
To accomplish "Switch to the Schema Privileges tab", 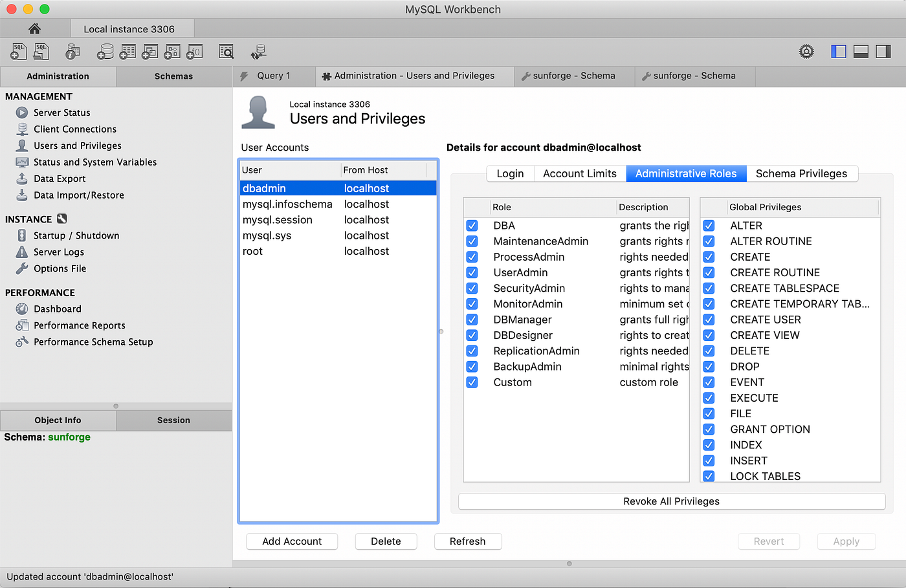I will point(801,173).
